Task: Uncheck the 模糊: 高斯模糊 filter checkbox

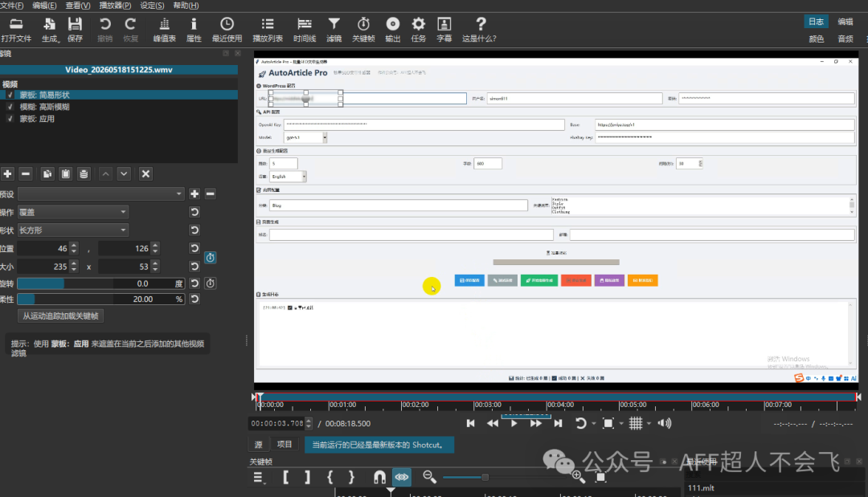Action: pos(10,107)
